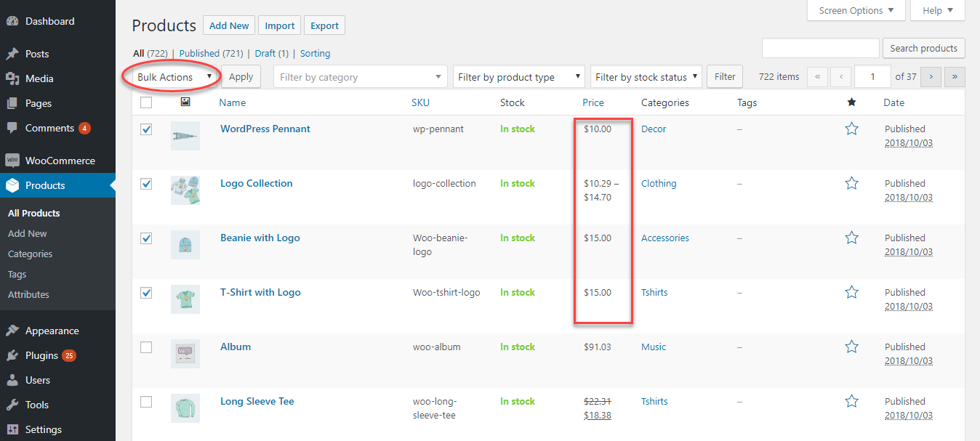Image resolution: width=980 pixels, height=441 pixels.
Task: Click the Users person icon
Action: [12, 380]
